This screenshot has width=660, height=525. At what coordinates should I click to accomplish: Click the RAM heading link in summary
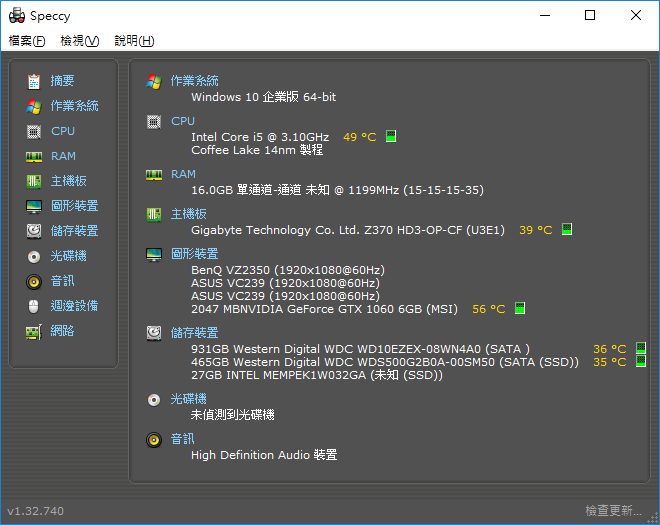pos(183,174)
